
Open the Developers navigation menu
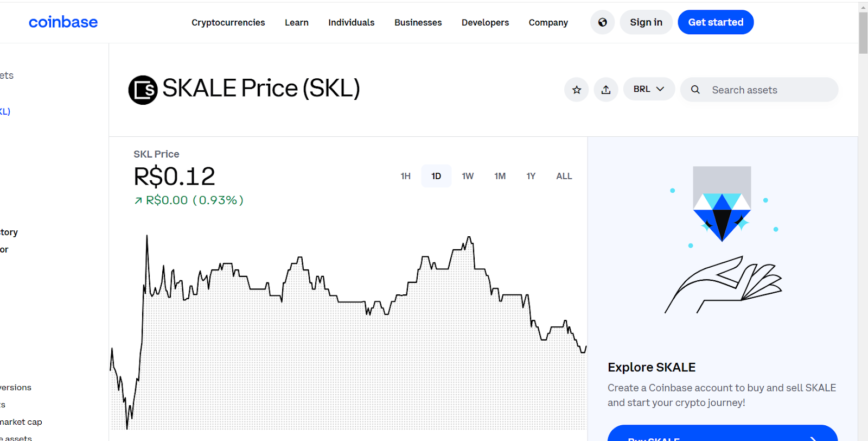(485, 22)
